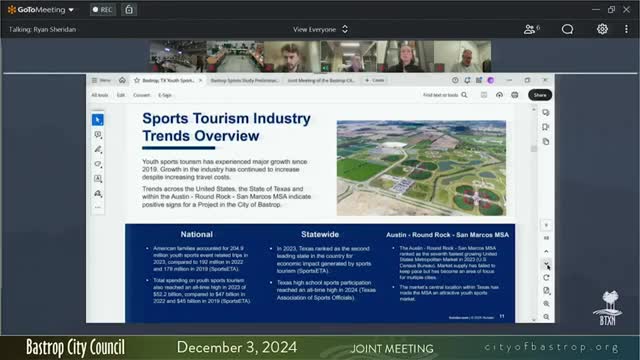Open the page thumbnails panel icon
The image size is (640, 360).
point(546,142)
